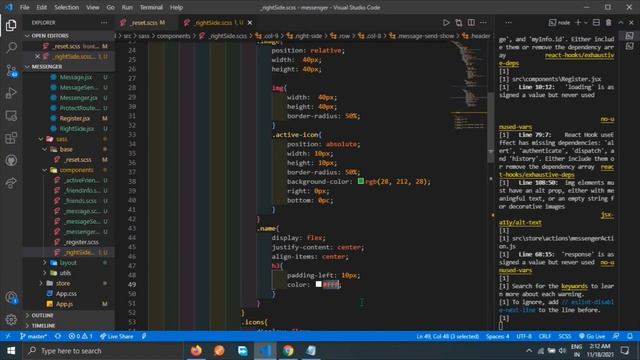The width and height of the screenshot is (640, 360).
Task: Click the feedback icon in status bar
Action: tap(616, 336)
